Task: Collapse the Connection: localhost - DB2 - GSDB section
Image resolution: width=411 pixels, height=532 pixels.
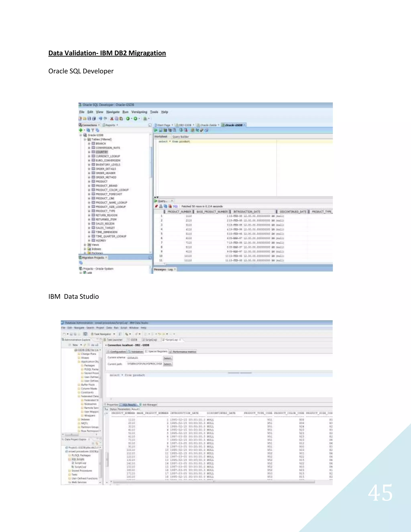Action: (x=106, y=345)
